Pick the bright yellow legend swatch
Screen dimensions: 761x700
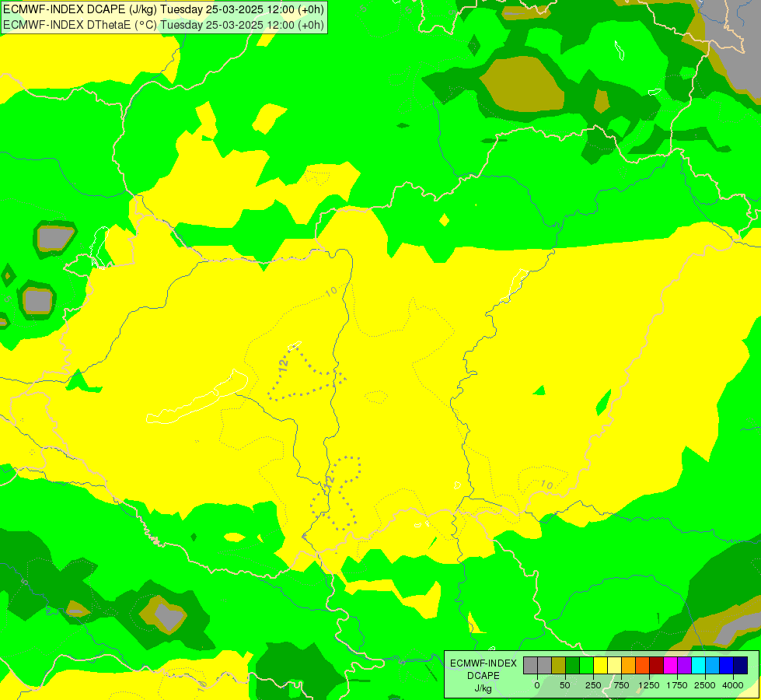click(x=600, y=665)
